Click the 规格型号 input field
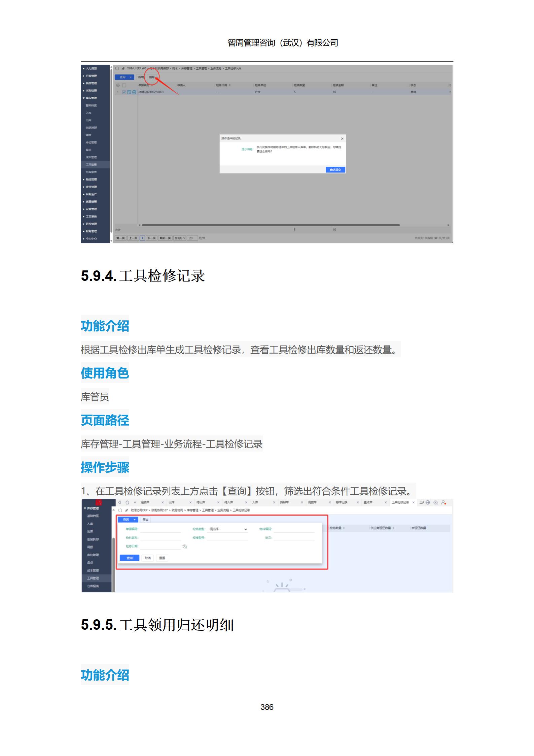This screenshot has width=534, height=756. pyautogui.click(x=228, y=538)
